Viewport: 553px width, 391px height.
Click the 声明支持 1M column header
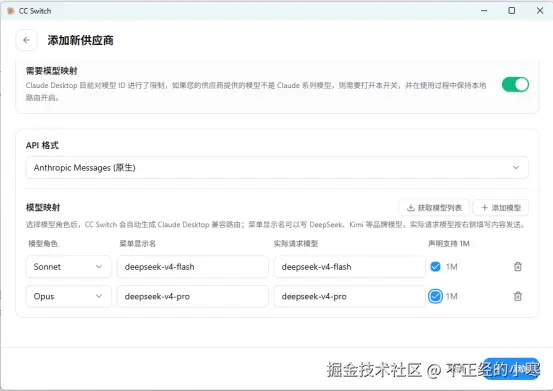tap(449, 244)
